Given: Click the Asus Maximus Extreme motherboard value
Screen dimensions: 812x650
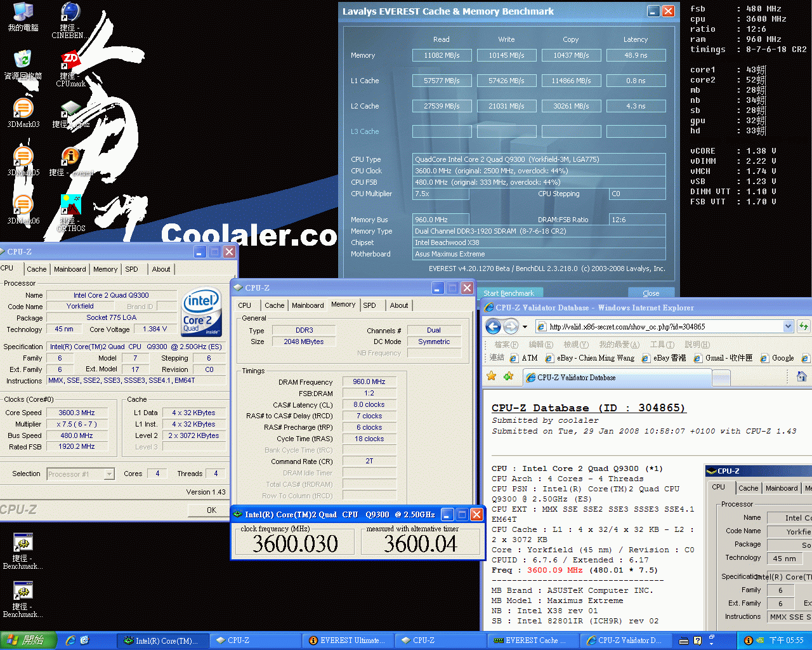Looking at the screenshot, I should tap(539, 254).
